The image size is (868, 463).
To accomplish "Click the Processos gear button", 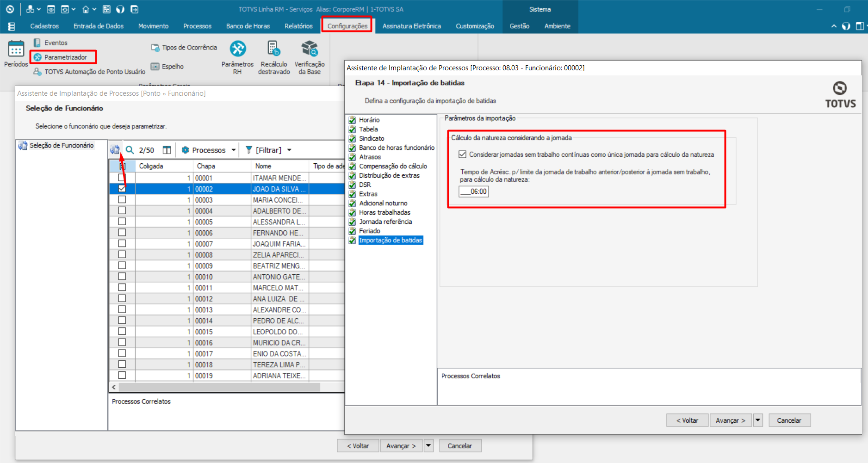I will [204, 150].
